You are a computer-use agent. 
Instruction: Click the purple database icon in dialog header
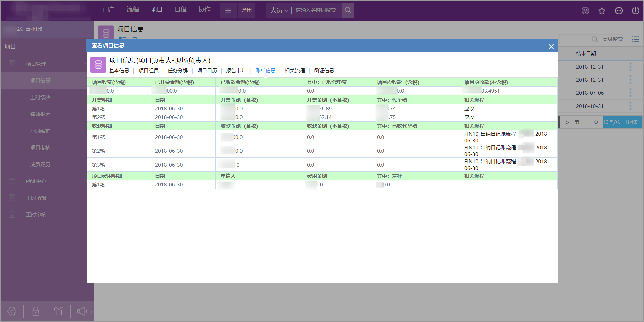click(x=98, y=65)
